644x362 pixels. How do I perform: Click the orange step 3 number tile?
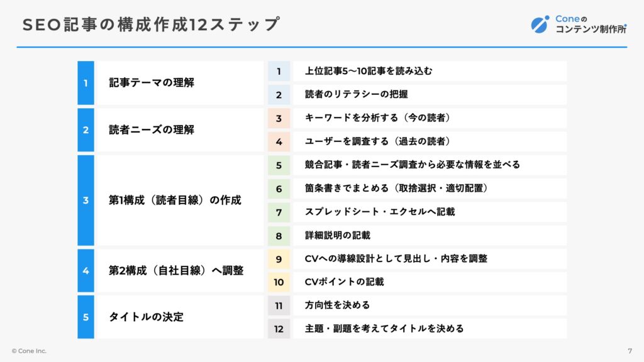tap(279, 118)
